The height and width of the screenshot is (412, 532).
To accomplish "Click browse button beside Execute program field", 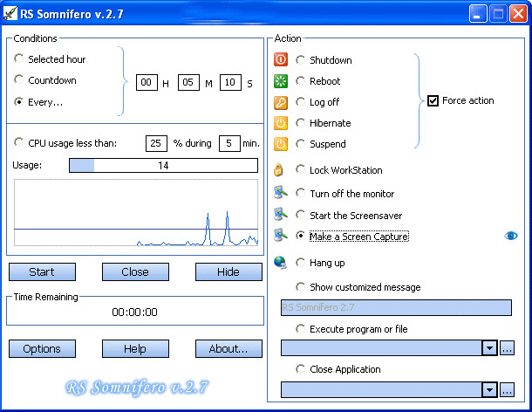I will 507,348.
